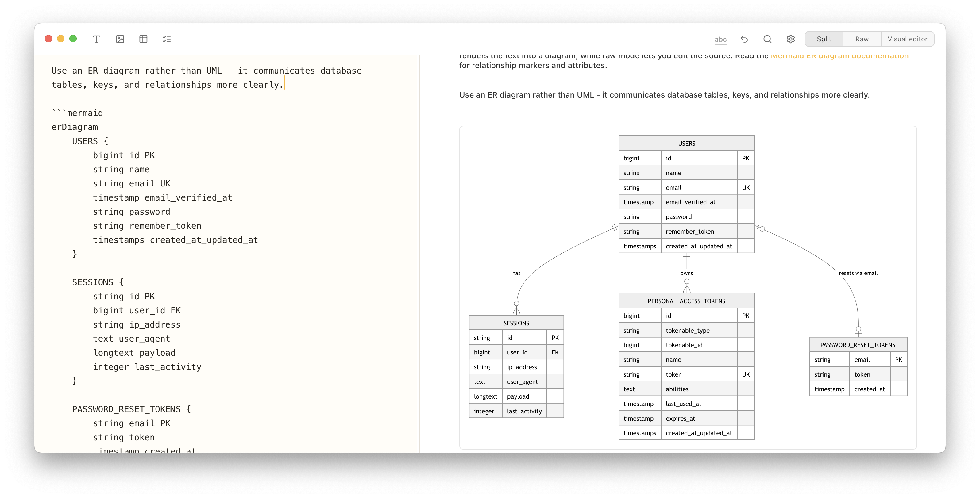Click 'last_used_at' cell in diagram

[x=699, y=404]
